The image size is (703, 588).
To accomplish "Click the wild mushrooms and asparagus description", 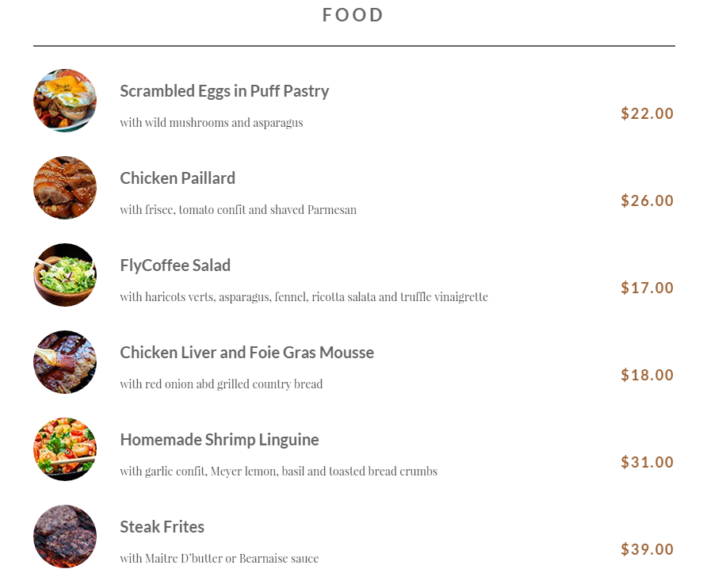I will 212,123.
